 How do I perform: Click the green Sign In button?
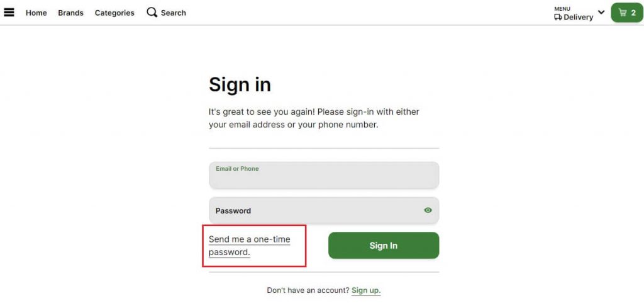coord(384,246)
